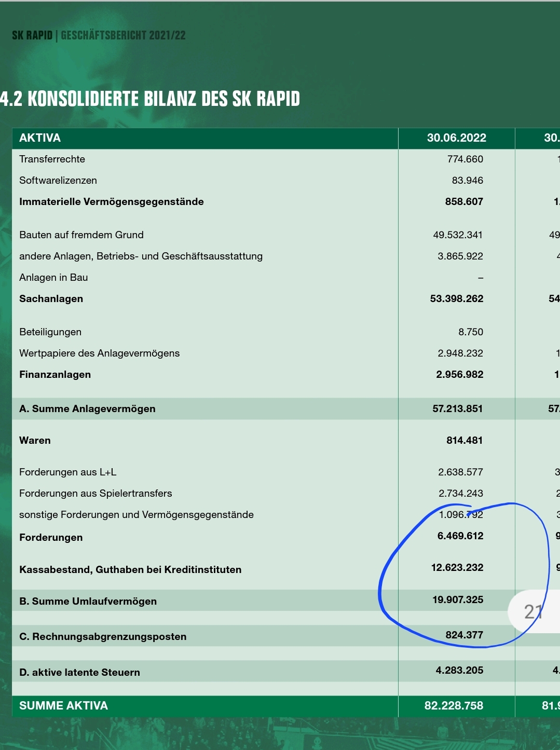This screenshot has width=560, height=750.
Task: Click the value '824.377'
Action: pos(465,635)
